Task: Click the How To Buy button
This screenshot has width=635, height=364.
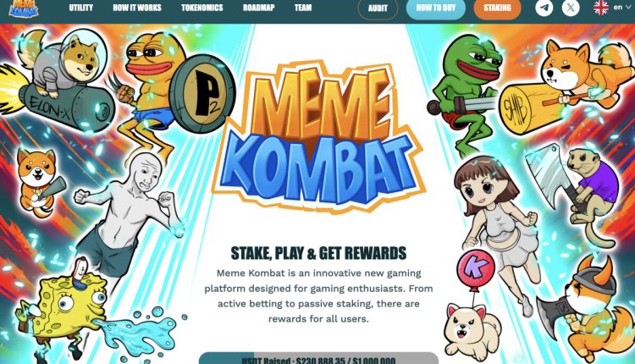Action: point(436,8)
